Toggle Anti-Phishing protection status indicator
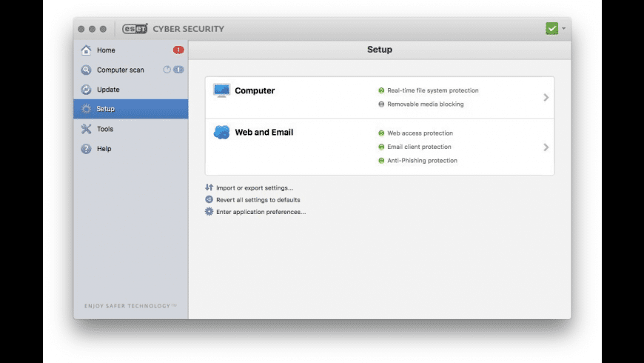Viewport: 644px width, 363px height. point(381,161)
